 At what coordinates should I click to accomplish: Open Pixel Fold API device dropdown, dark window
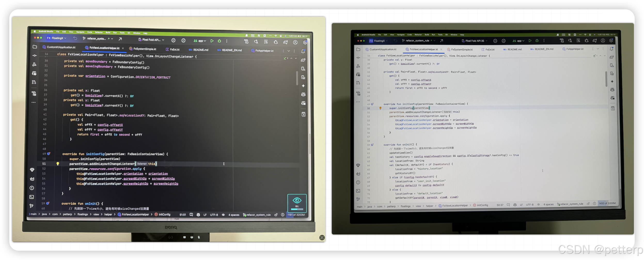pos(151,40)
